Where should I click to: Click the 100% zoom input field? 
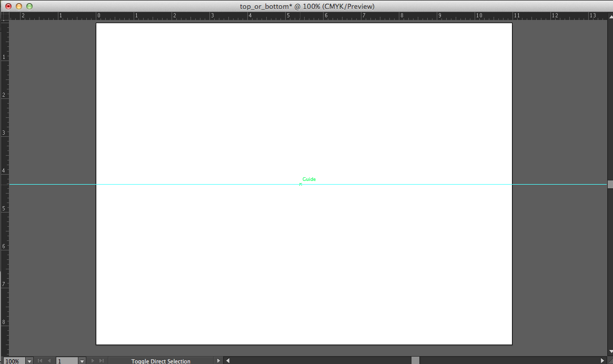(x=12, y=361)
